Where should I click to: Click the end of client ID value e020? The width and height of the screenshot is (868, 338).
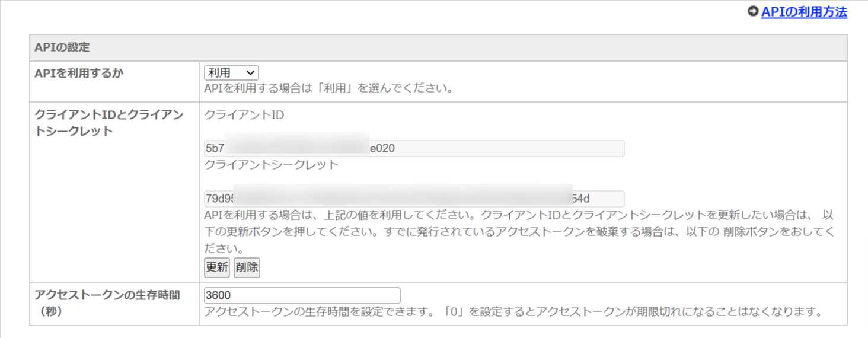point(382,148)
